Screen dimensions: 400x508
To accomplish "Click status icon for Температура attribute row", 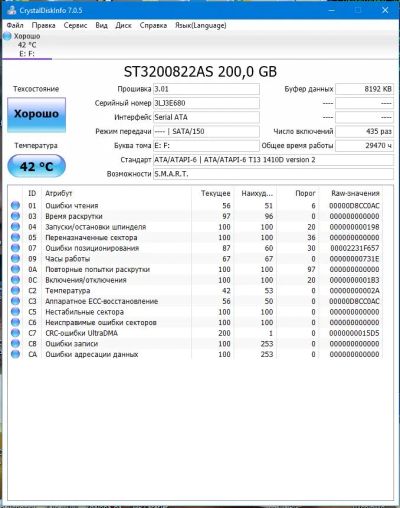I will tap(15, 291).
